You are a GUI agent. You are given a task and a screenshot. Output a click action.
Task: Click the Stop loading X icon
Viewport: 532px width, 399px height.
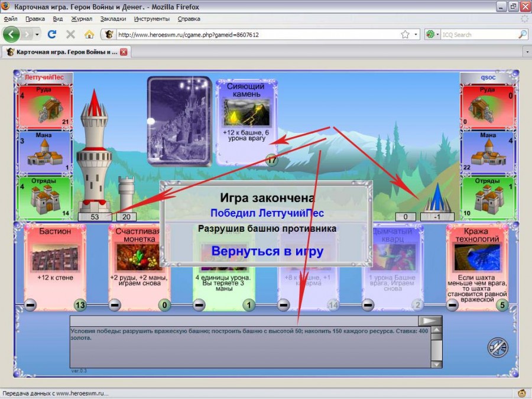click(70, 34)
